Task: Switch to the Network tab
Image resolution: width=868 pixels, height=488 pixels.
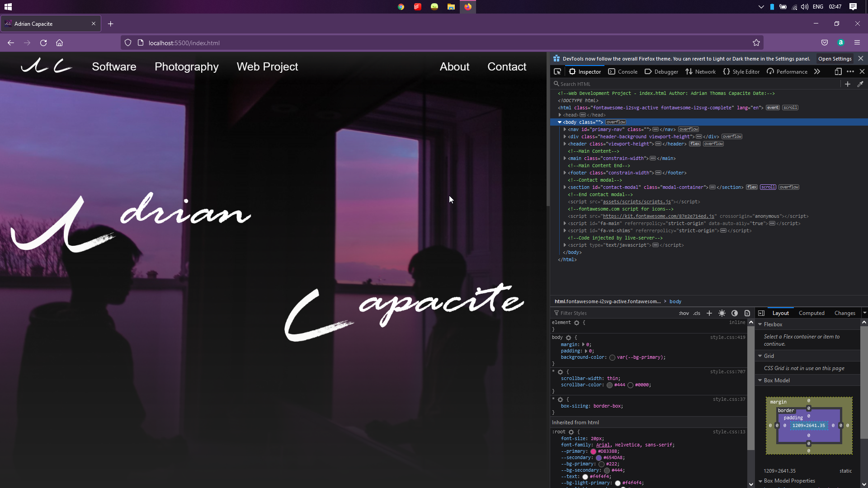Action: coord(700,72)
